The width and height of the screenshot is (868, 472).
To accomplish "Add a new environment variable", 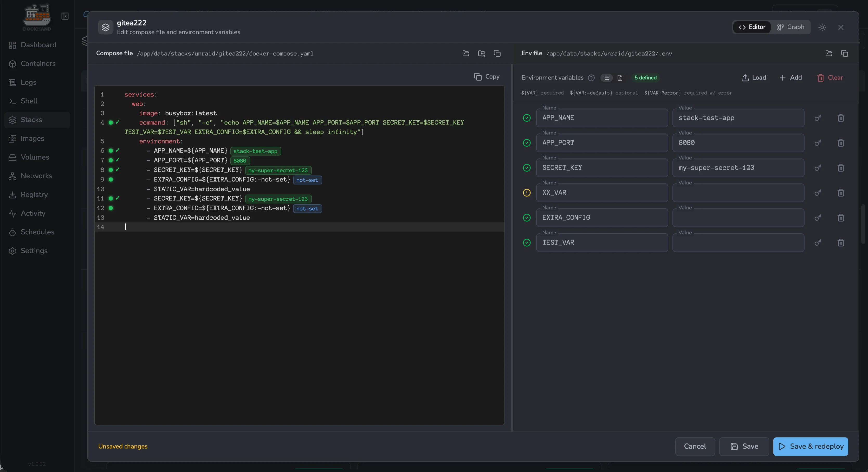I will click(791, 78).
